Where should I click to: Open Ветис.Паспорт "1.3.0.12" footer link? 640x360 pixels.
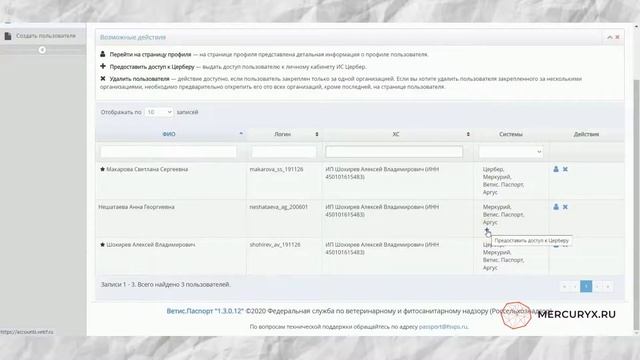pyautogui.click(x=205, y=311)
